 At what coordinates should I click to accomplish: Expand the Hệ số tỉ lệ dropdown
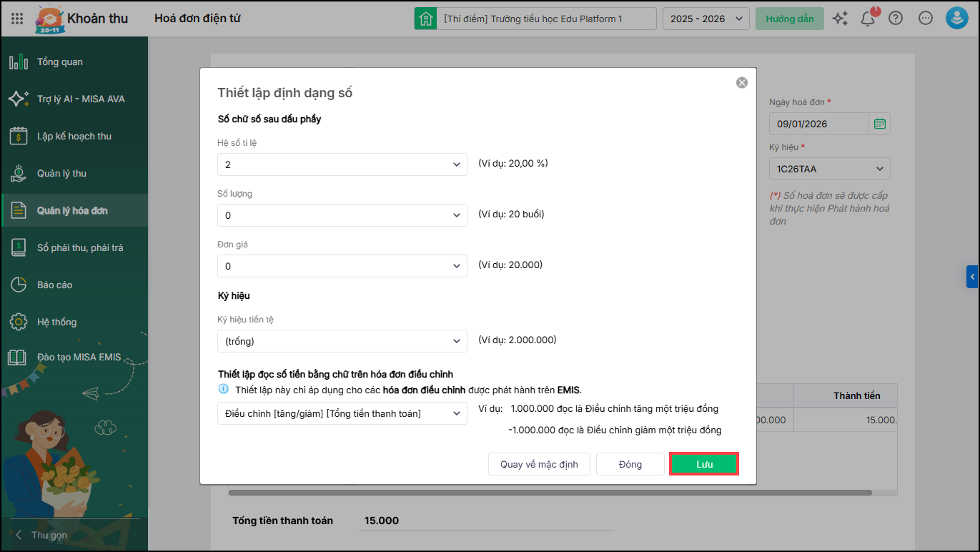[342, 164]
